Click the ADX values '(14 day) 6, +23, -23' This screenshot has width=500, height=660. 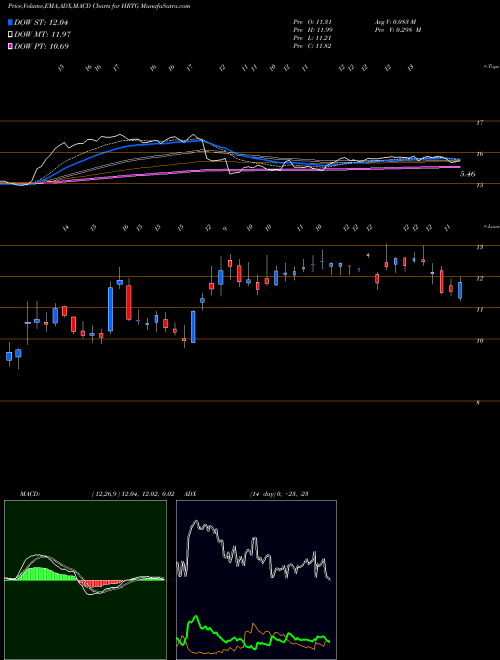click(279, 494)
